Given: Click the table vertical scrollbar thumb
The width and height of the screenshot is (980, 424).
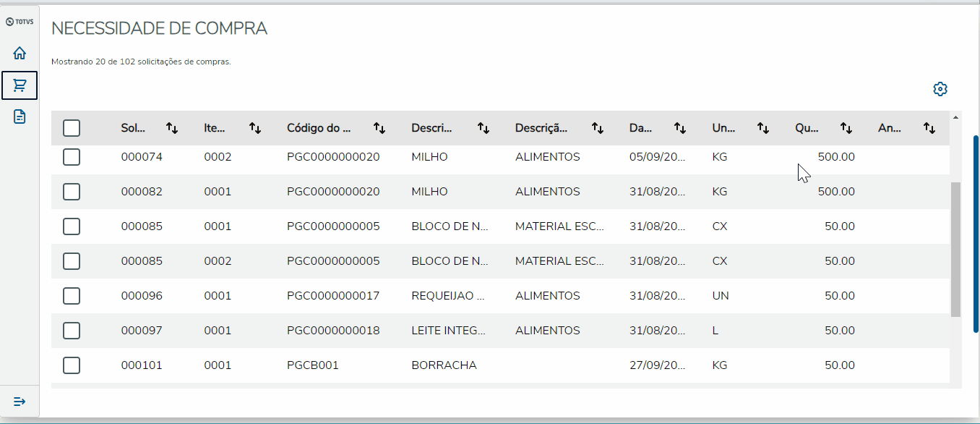Looking at the screenshot, I should [x=955, y=248].
